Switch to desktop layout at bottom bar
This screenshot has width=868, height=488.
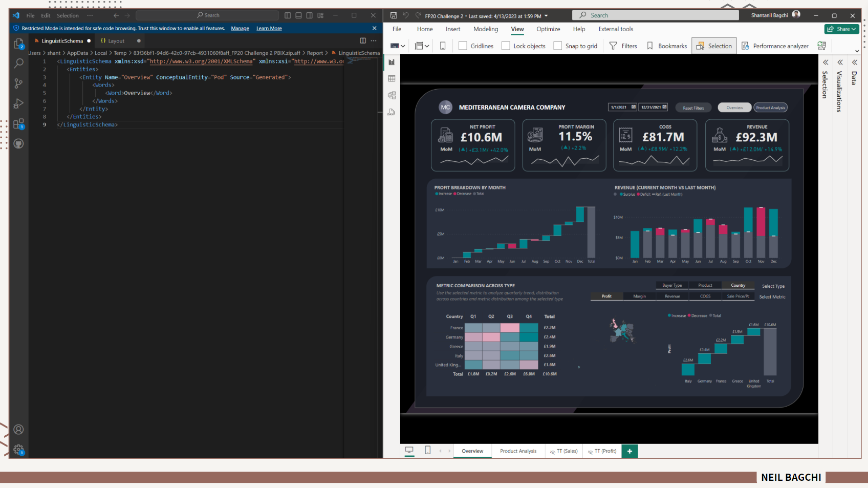tap(409, 451)
